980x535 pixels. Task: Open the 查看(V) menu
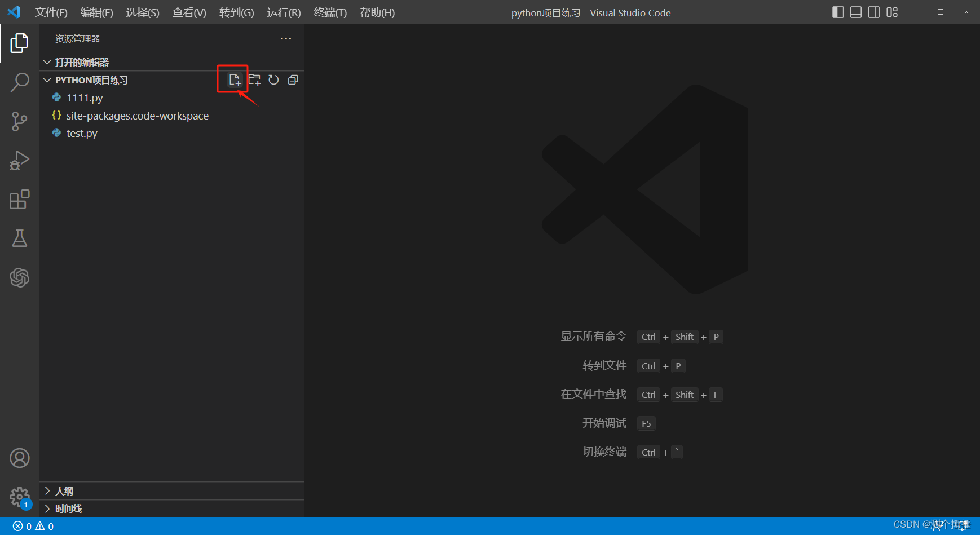[189, 12]
